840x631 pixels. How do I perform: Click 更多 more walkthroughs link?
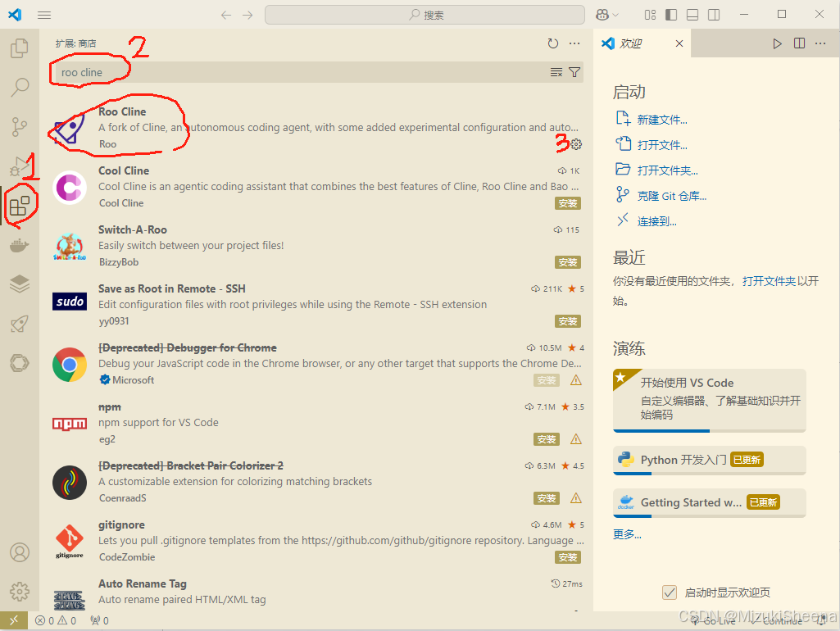(x=627, y=534)
